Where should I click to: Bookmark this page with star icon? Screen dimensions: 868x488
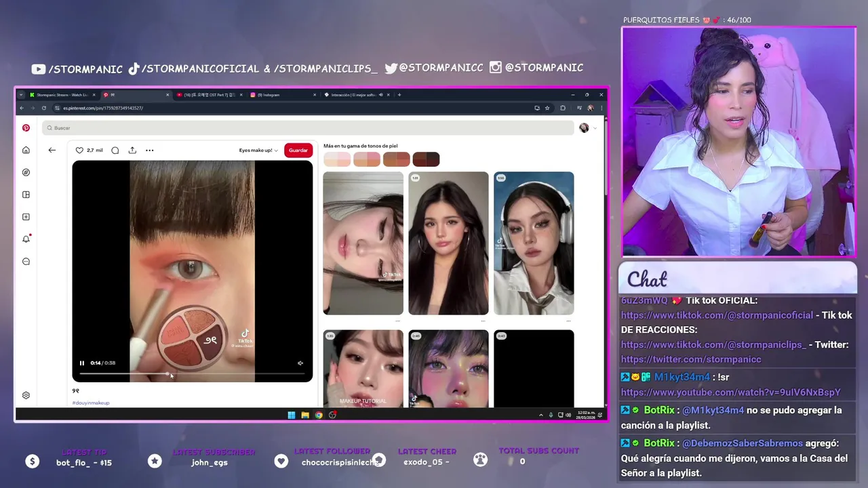tap(547, 108)
